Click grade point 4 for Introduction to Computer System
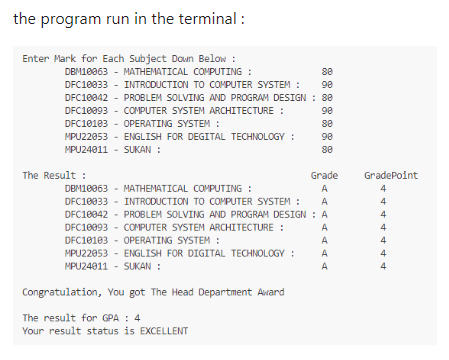449x360 pixels. 383,202
